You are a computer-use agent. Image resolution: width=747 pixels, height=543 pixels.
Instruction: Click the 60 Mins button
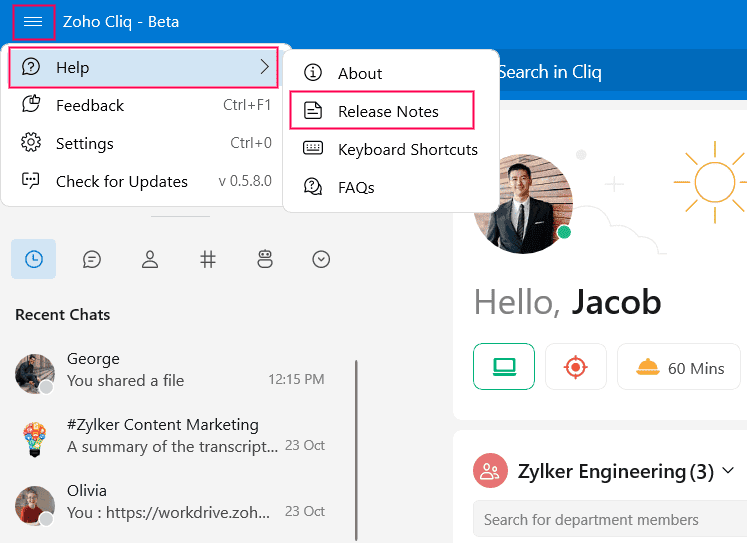tap(680, 367)
